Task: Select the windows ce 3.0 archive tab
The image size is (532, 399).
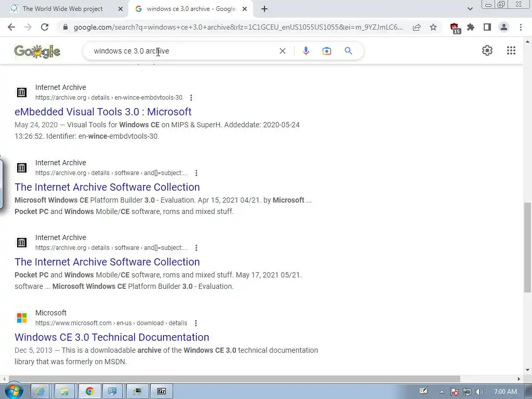Action: pyautogui.click(x=191, y=9)
